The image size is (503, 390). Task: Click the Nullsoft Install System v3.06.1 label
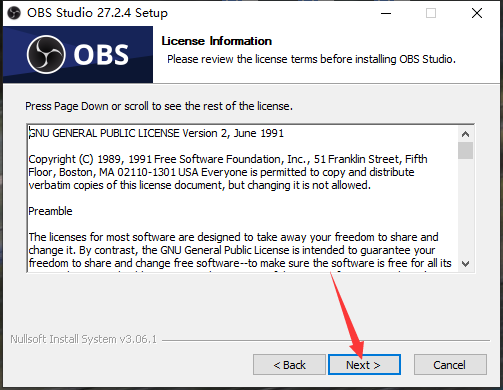click(83, 339)
